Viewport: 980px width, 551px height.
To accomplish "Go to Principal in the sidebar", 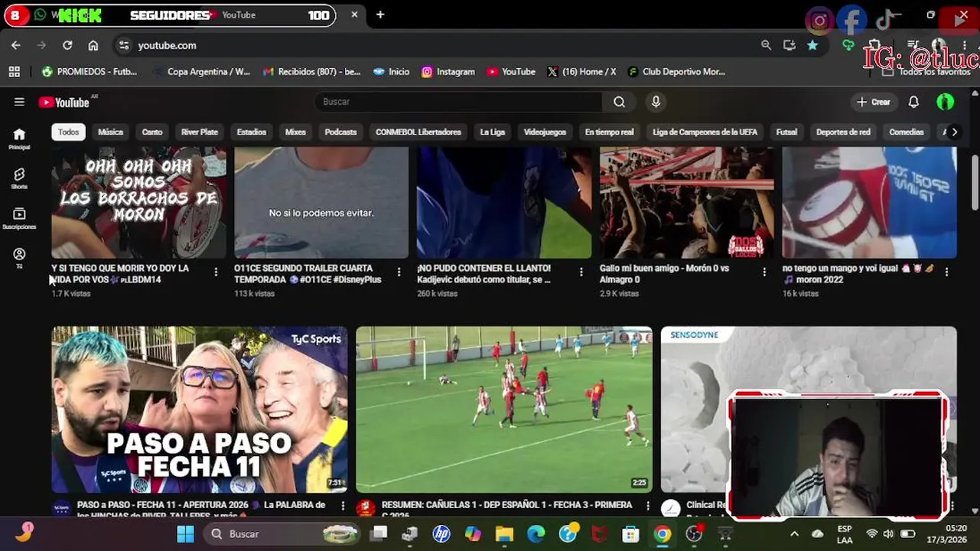I will 19,139.
